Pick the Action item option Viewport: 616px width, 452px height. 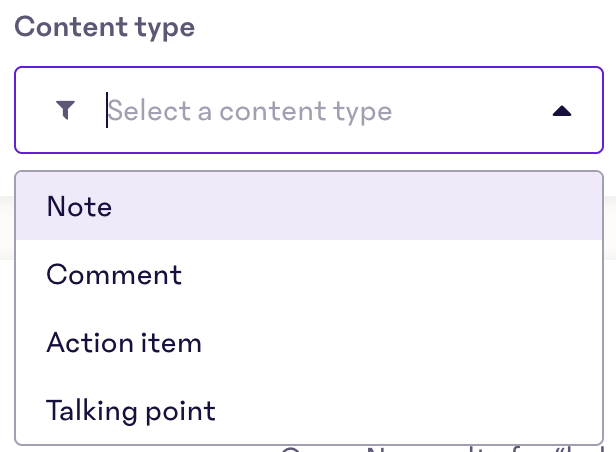[309, 342]
